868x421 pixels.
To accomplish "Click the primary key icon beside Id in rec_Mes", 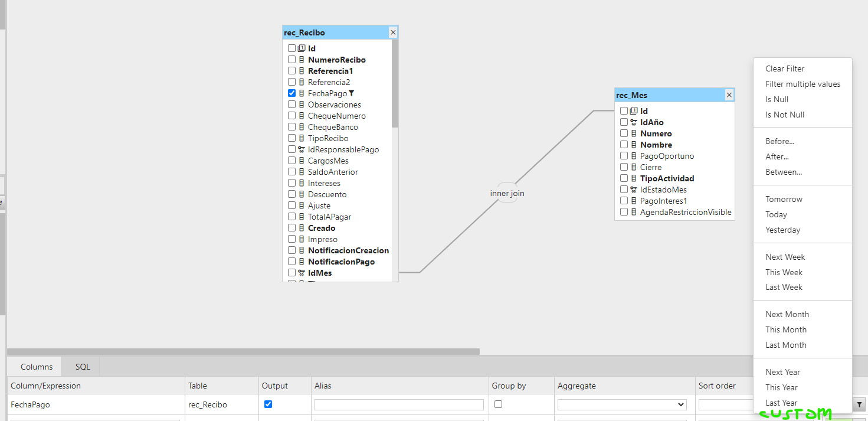I will [634, 111].
